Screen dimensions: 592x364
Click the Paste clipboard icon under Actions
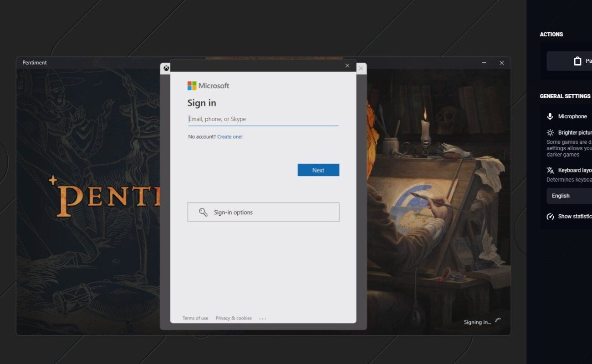click(577, 61)
